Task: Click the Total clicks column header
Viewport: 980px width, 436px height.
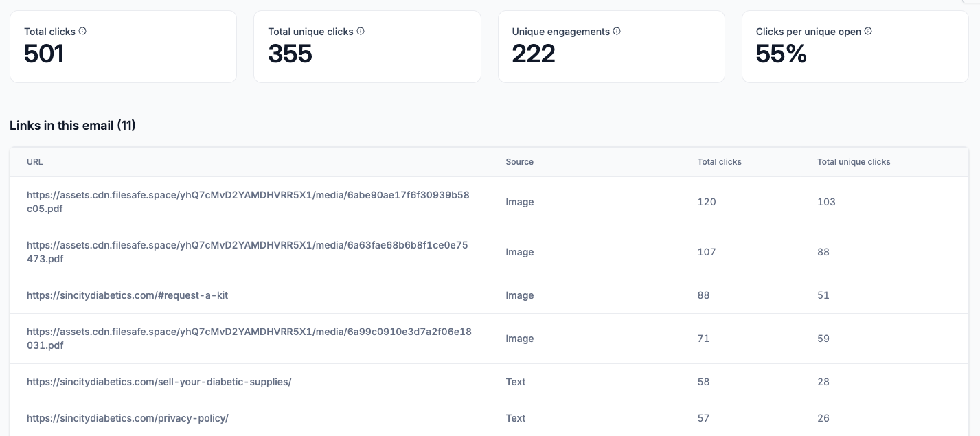Action: coord(720,162)
